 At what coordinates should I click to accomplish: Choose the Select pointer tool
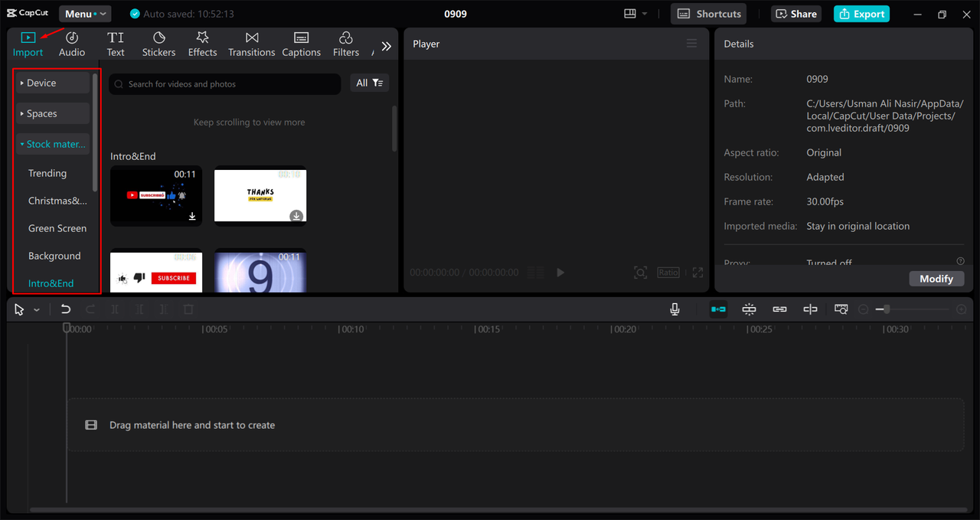[x=20, y=309]
